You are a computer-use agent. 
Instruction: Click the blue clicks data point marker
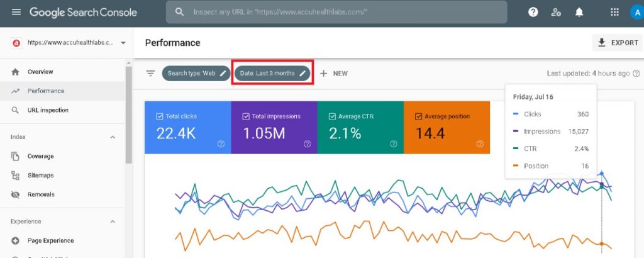(602, 174)
